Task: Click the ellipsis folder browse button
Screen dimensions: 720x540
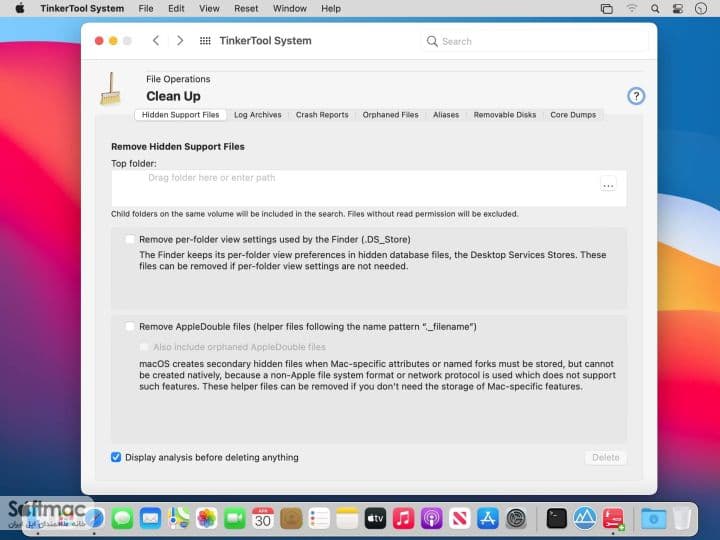Action: (608, 185)
